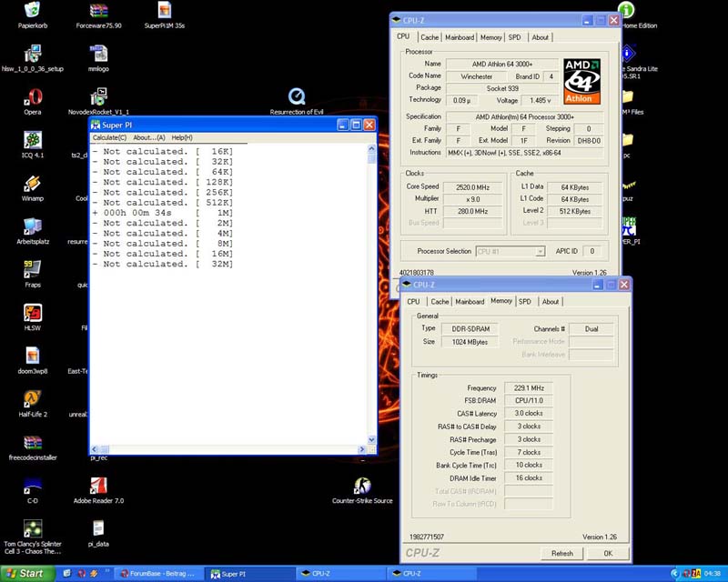Screen dimensions: 728x582
Task: Click the AMD Athlon 64 logo in CPU-Z
Action: 582,81
